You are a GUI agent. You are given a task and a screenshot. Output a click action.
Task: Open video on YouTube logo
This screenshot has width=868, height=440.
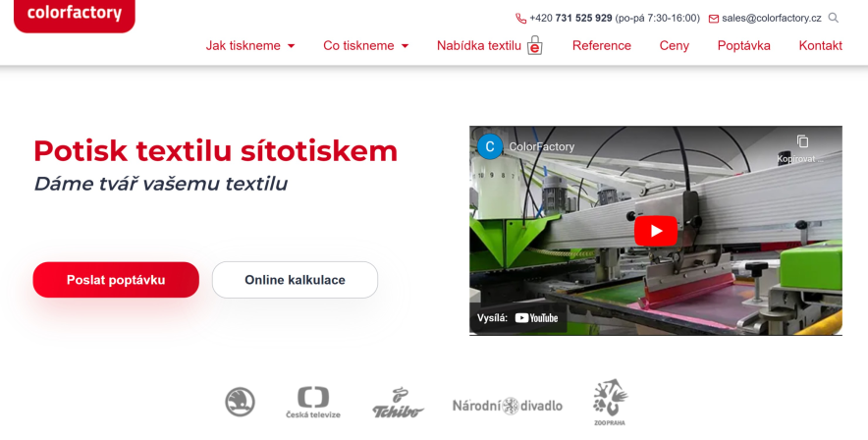(536, 317)
